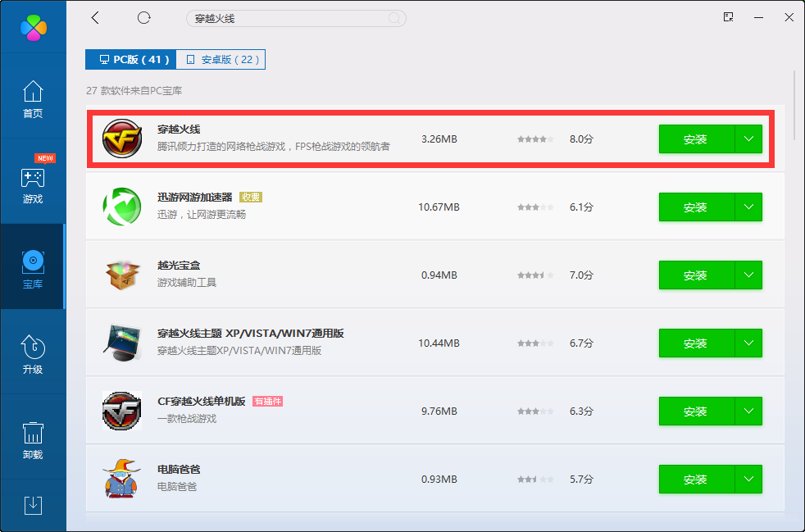This screenshot has height=532, width=805.
Task: Click the colorful clover app logo
Action: coord(34,27)
